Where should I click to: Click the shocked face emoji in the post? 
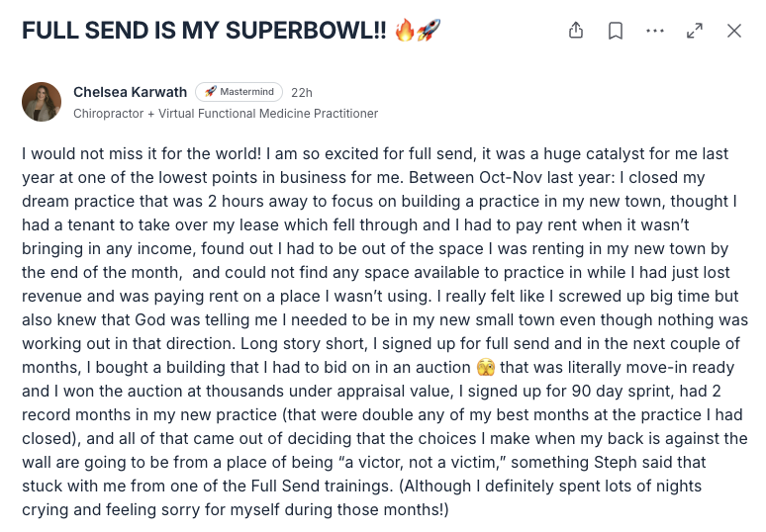[486, 367]
